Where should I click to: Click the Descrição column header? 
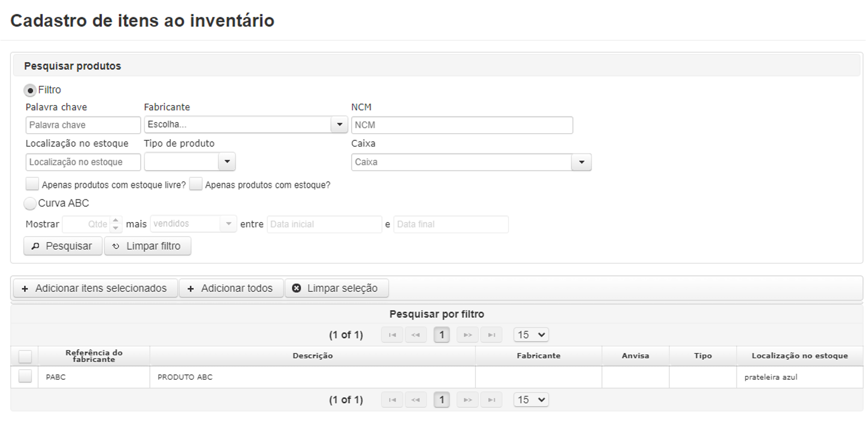tap(313, 356)
